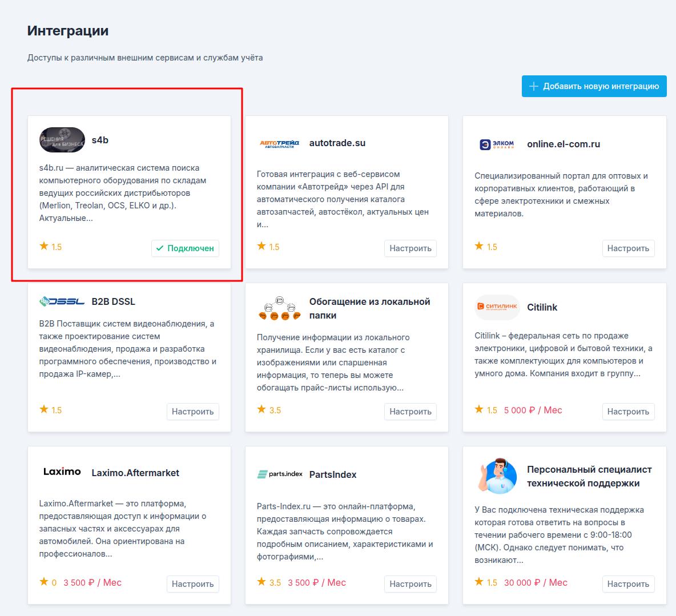676x616 pixels.
Task: Click the DSSL logo icon
Action: (62, 302)
